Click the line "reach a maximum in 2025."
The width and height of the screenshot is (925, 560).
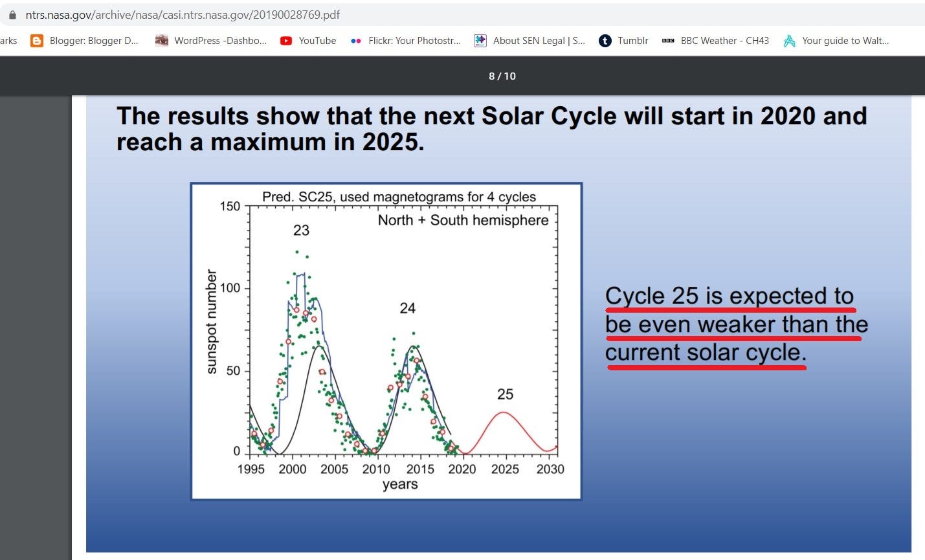[x=270, y=142]
